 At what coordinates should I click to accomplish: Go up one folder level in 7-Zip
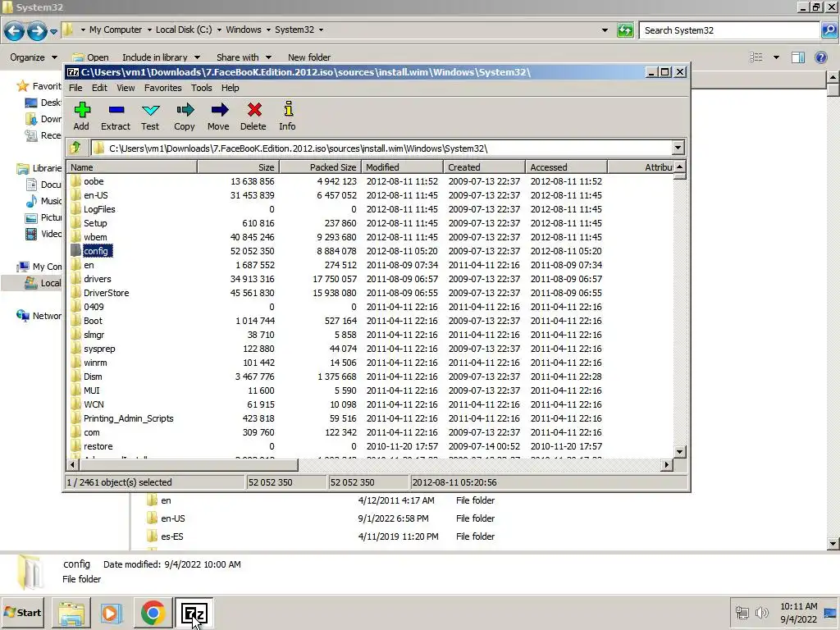coord(75,148)
